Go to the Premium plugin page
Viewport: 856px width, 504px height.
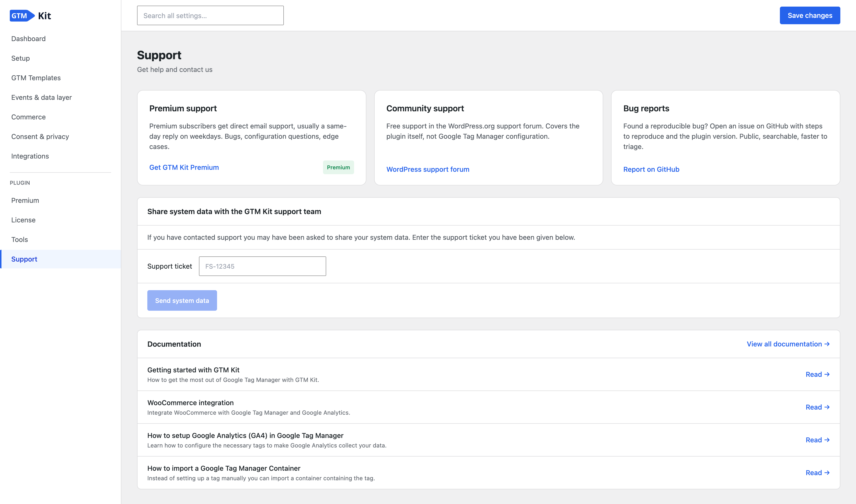[x=25, y=200]
